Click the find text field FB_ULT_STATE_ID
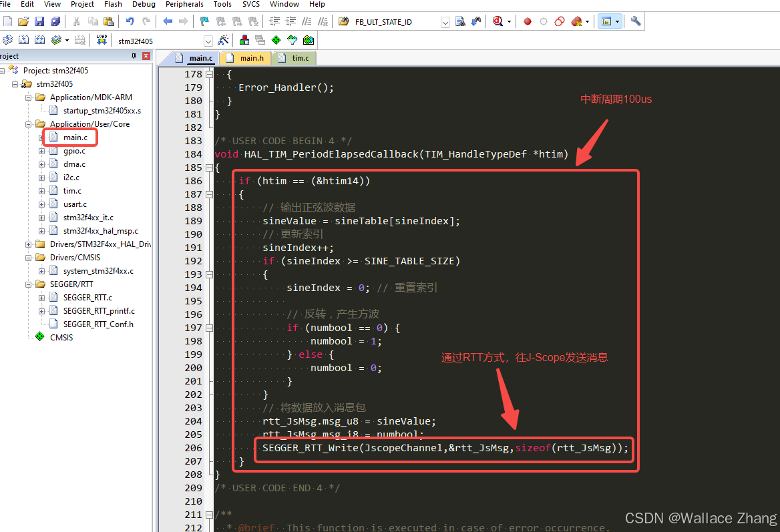The height and width of the screenshot is (532, 780). point(395,22)
